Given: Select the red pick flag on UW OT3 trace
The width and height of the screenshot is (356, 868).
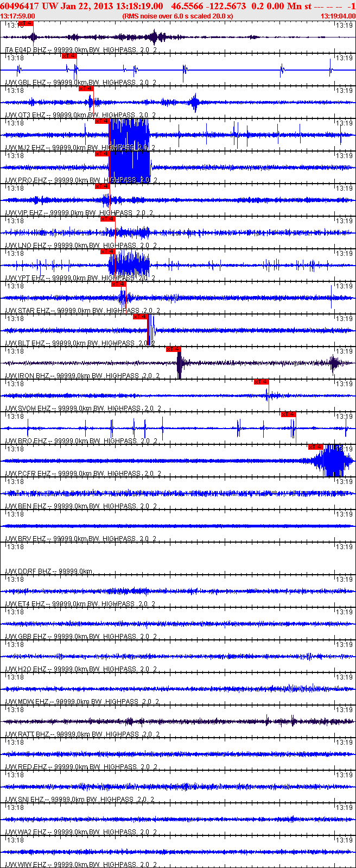Looking at the screenshot, I should pyautogui.click(x=86, y=89).
